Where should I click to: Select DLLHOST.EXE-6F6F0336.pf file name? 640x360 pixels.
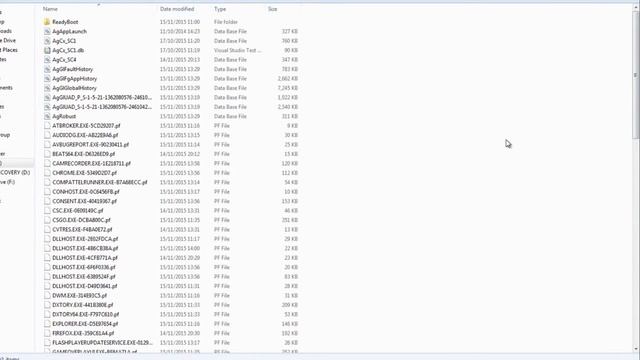[84, 267]
